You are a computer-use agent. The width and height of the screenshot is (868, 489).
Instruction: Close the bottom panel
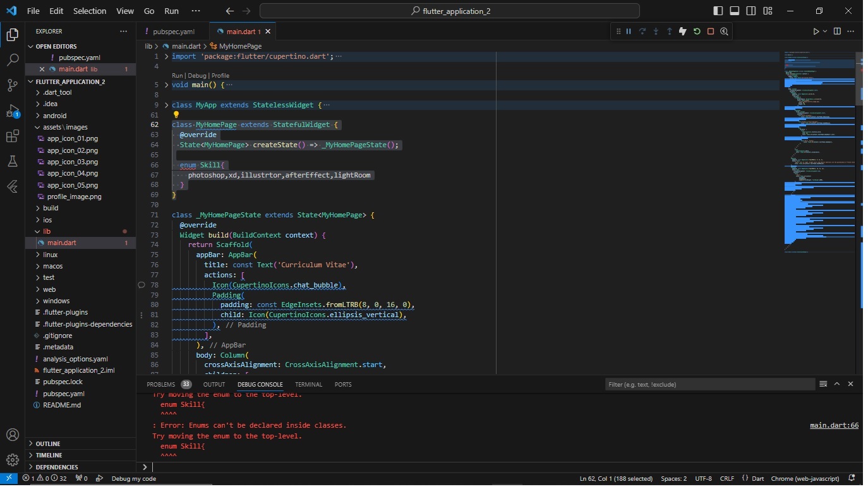[x=851, y=383]
